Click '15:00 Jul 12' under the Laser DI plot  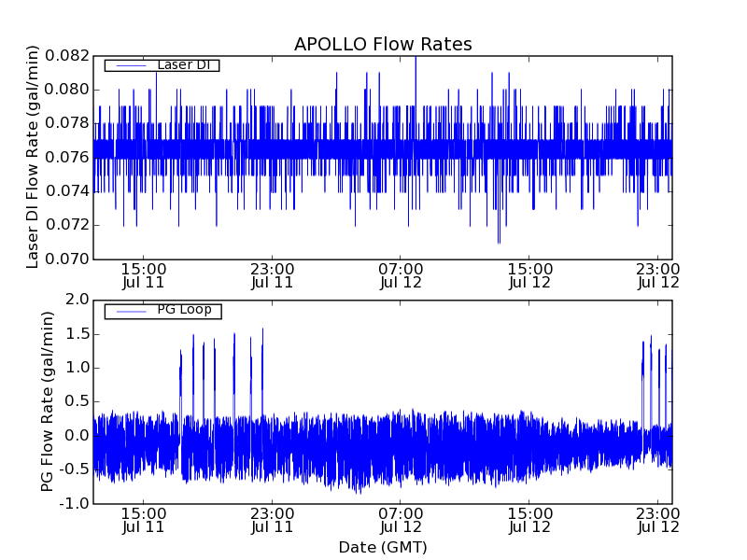529,275
